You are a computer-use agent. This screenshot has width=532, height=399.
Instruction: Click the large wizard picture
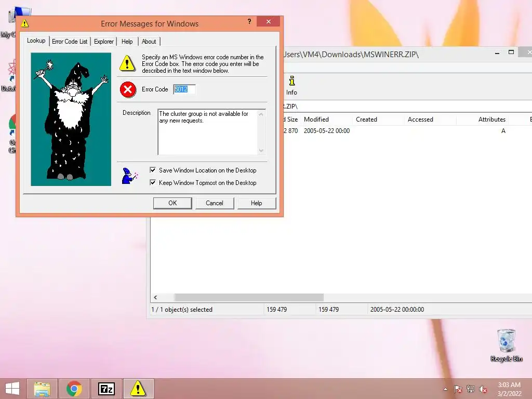[x=71, y=119]
